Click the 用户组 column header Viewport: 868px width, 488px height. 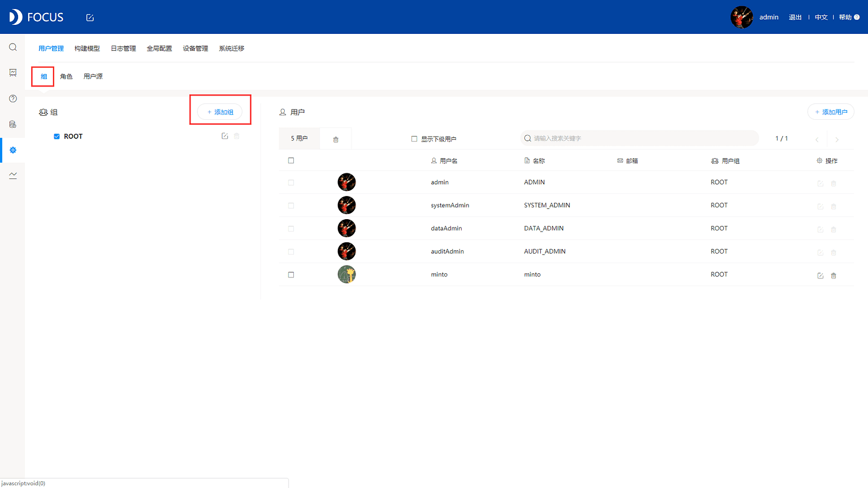pos(726,161)
